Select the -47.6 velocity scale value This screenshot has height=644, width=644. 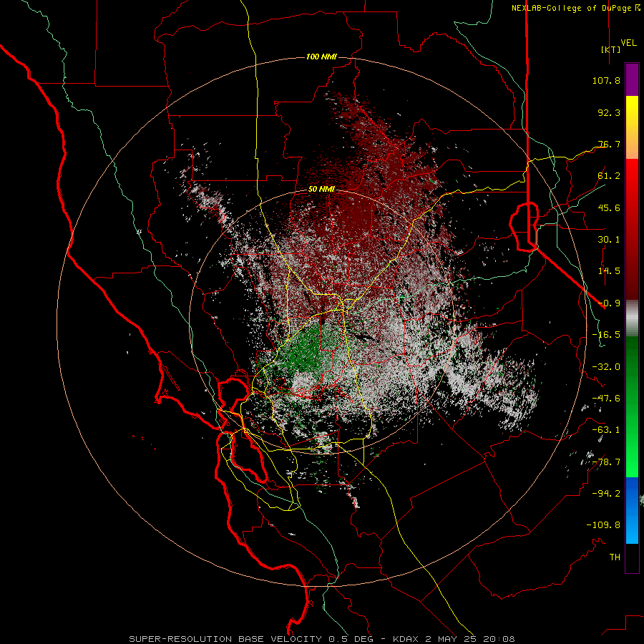606,399
